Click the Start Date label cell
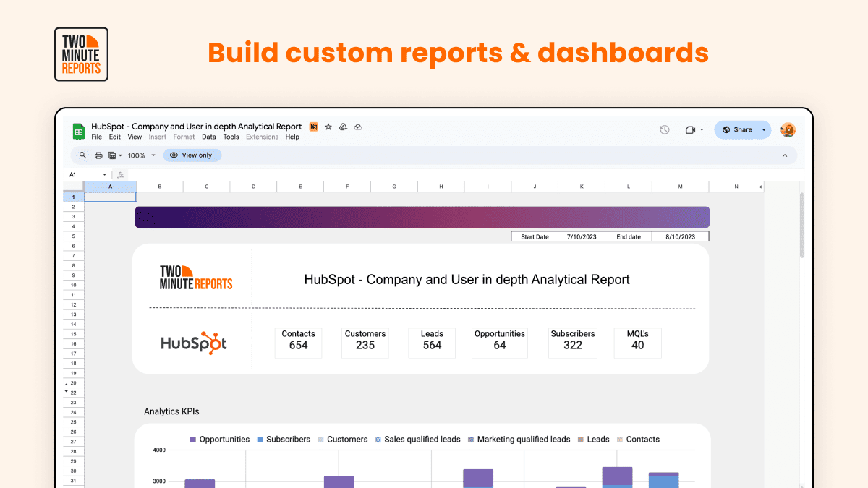The image size is (868, 488). point(535,236)
